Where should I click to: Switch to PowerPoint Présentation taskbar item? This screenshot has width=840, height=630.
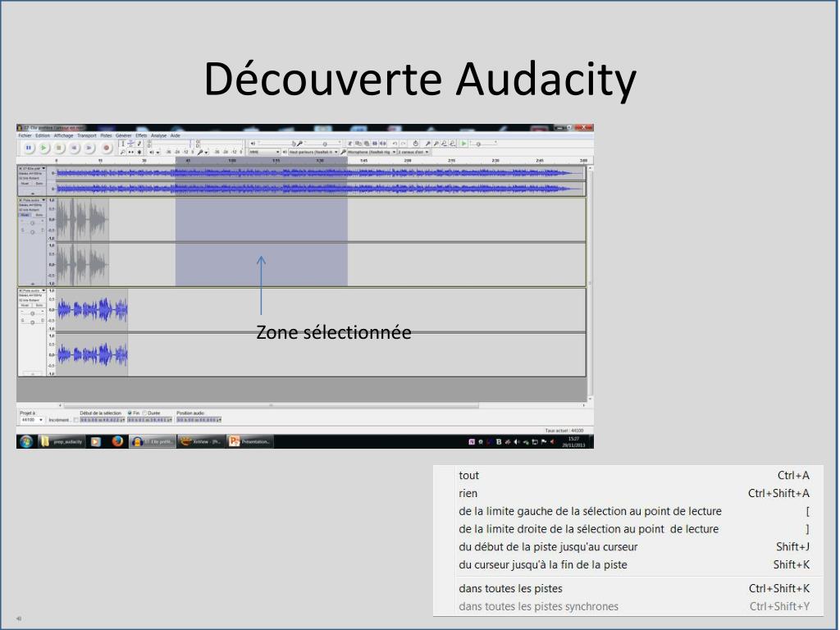tap(250, 441)
